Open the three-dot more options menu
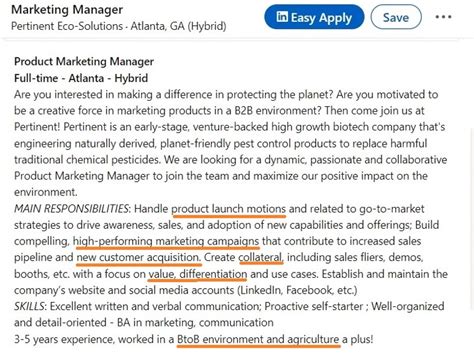This screenshot has height=361, width=474. click(x=443, y=17)
